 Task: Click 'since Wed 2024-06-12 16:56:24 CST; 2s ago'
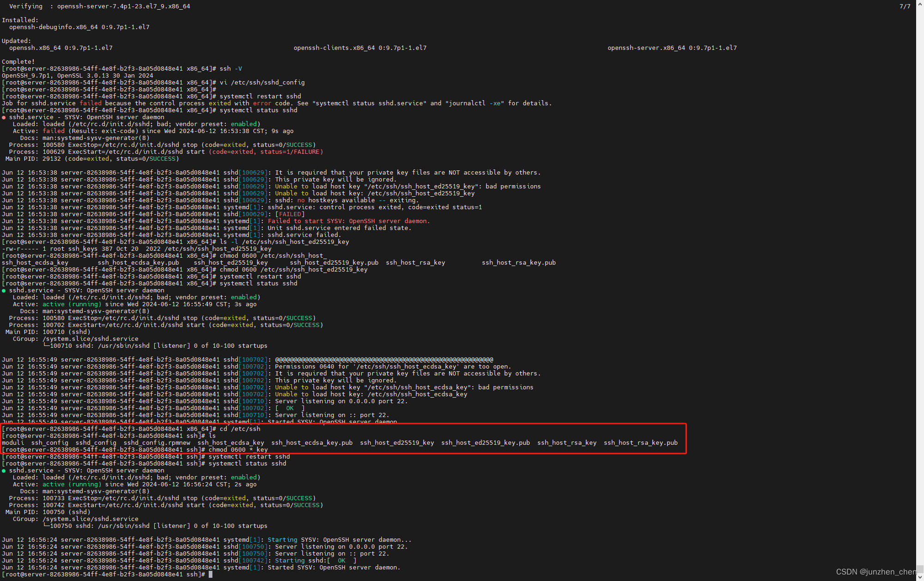(x=181, y=484)
